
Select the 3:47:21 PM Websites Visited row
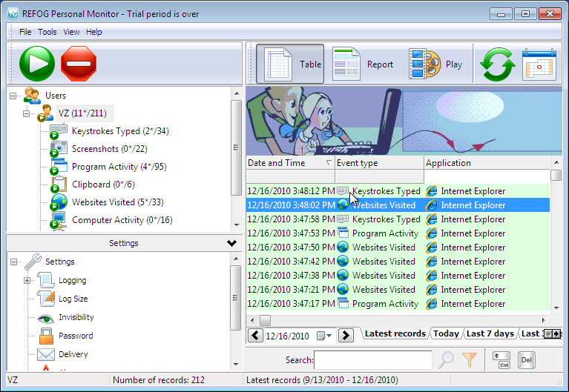pyautogui.click(x=398, y=290)
